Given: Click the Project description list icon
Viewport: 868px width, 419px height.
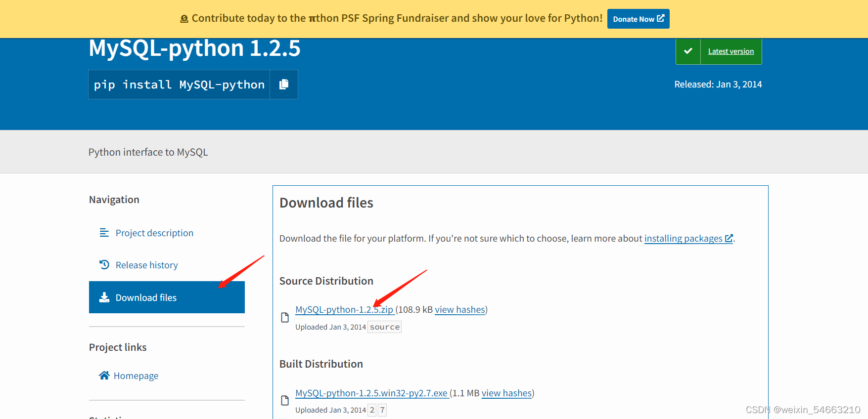Looking at the screenshot, I should tap(104, 233).
